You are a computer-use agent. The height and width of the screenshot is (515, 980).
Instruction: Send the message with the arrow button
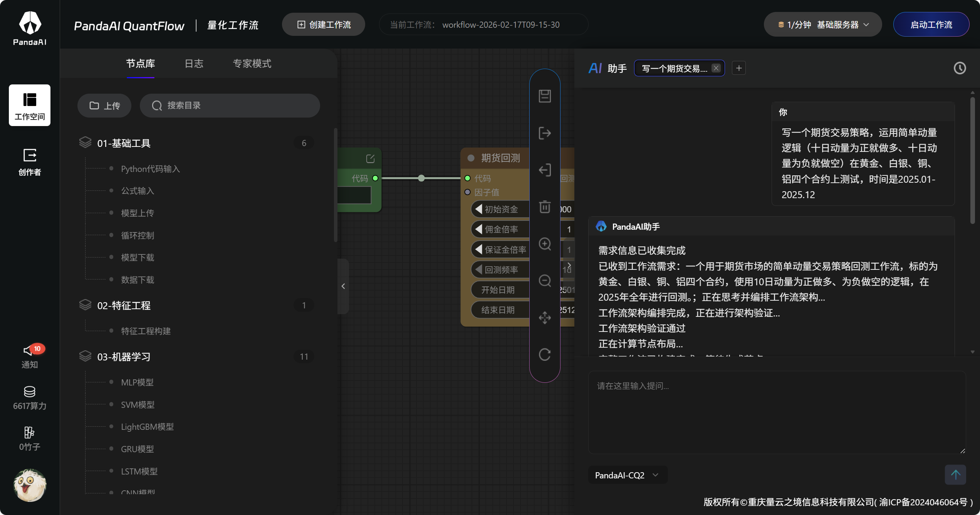(x=955, y=475)
